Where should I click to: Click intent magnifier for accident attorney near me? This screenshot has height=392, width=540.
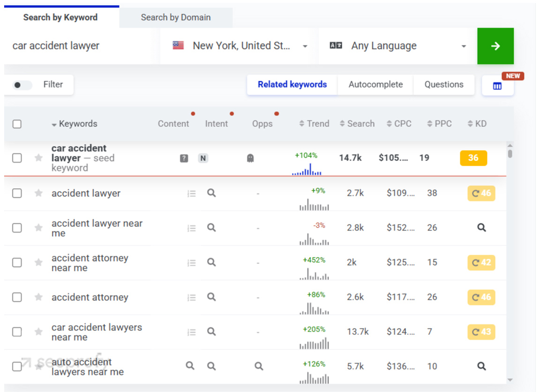(211, 262)
